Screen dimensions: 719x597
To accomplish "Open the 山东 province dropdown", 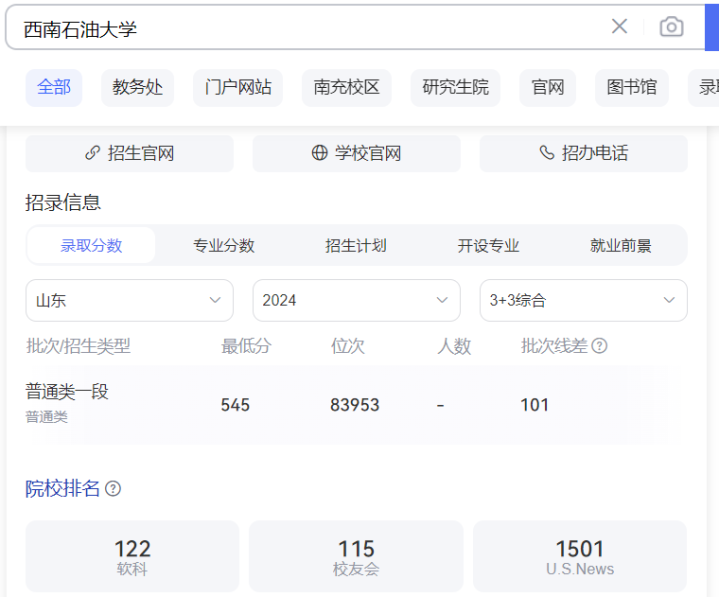I will pos(129,300).
